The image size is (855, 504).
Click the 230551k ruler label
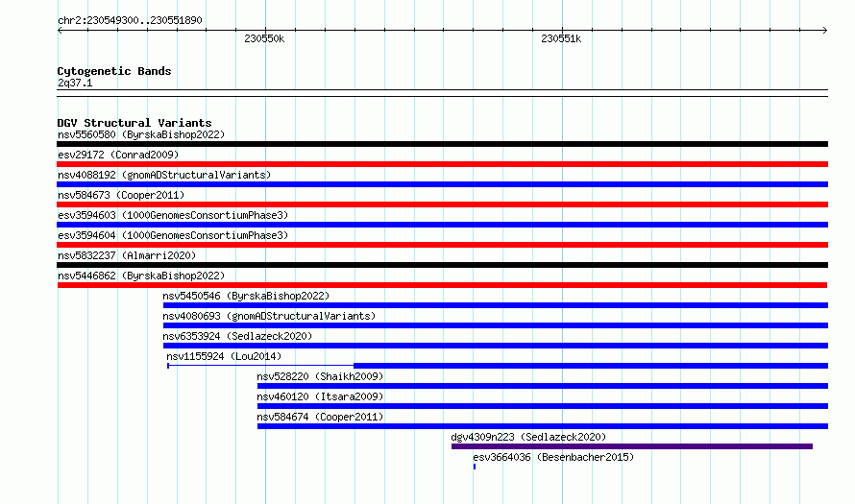click(x=561, y=38)
